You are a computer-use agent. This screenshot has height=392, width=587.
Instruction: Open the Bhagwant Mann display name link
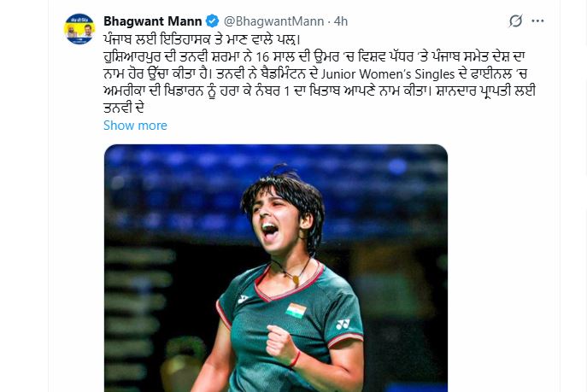[153, 20]
